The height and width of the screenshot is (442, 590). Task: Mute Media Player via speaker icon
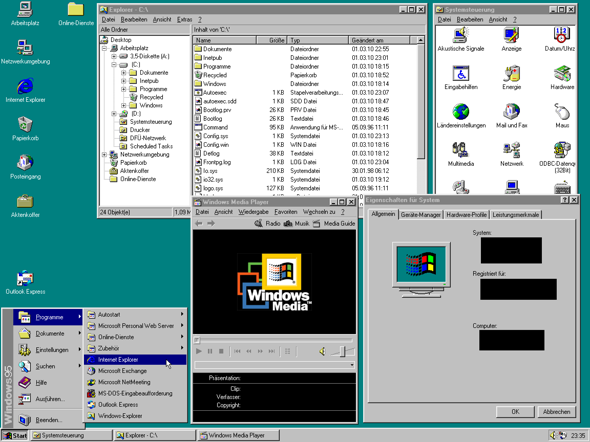(x=322, y=351)
